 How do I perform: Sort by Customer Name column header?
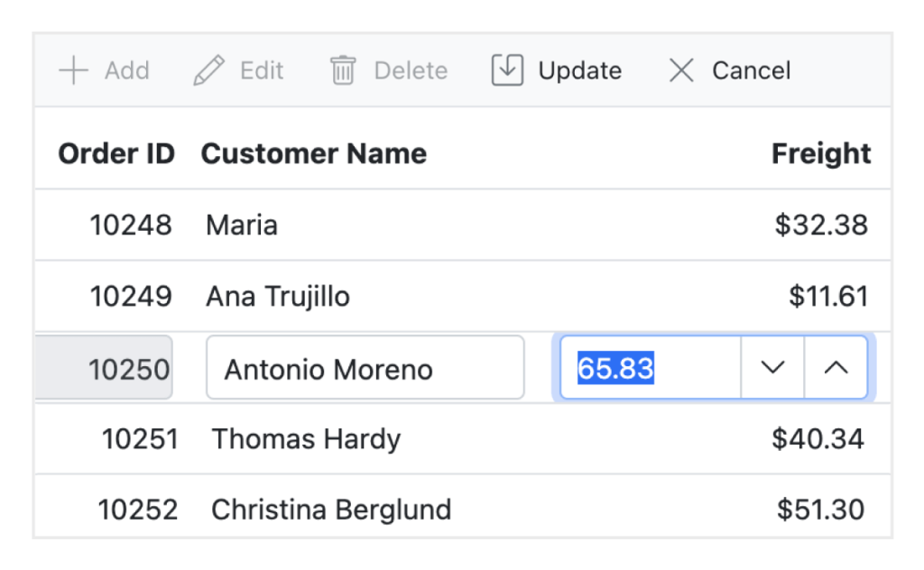tap(313, 153)
